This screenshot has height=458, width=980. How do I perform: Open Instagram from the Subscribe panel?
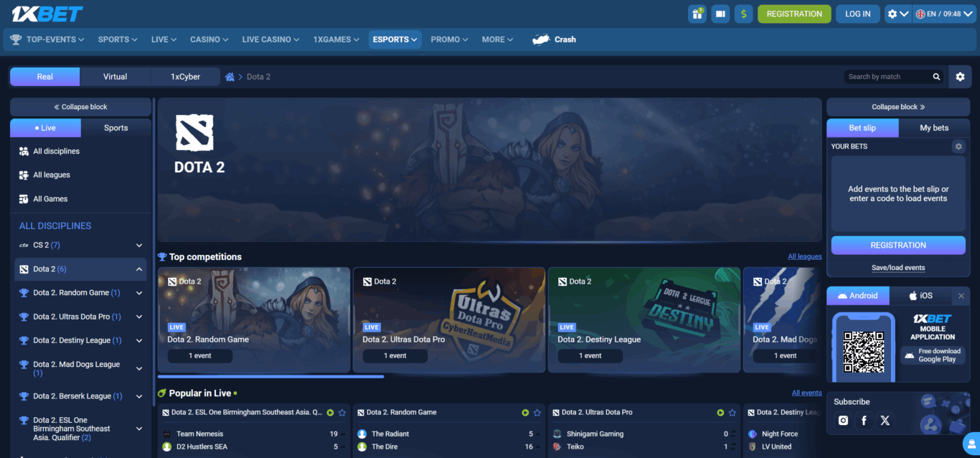(843, 420)
